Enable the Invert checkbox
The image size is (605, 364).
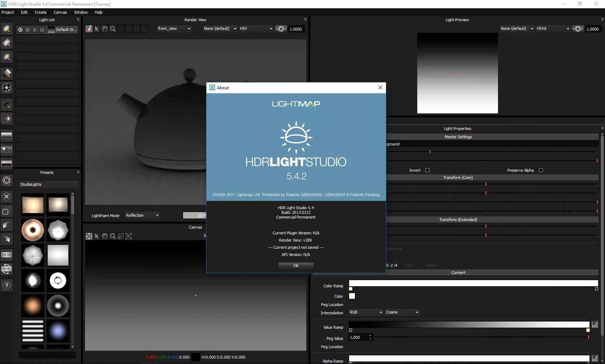[428, 170]
